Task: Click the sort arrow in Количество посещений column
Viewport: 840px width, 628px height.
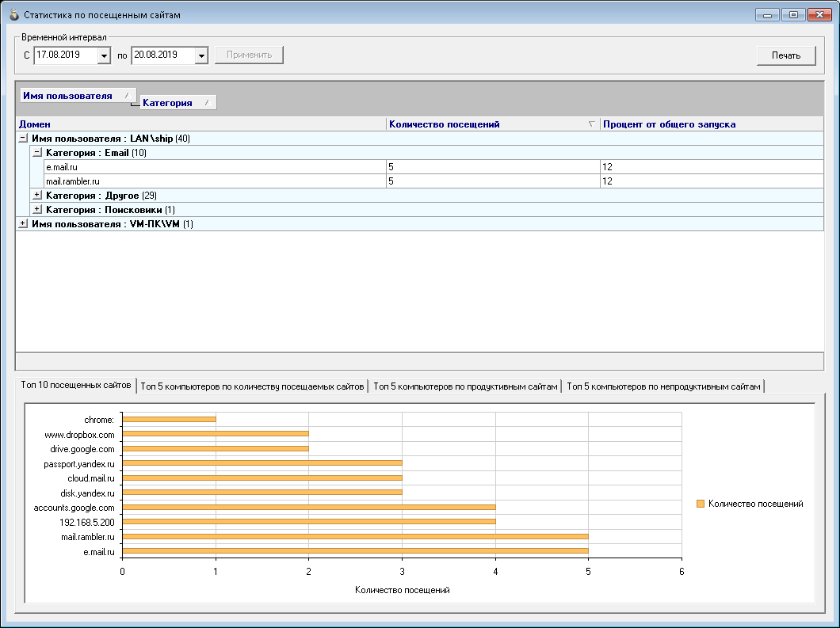Action: 591,124
